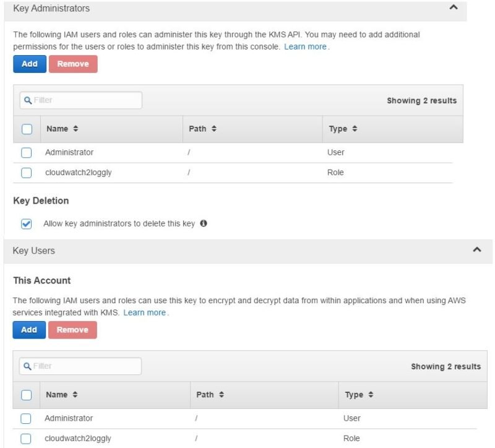Click Add under Key Administrators
The image size is (495, 448).
[28, 64]
